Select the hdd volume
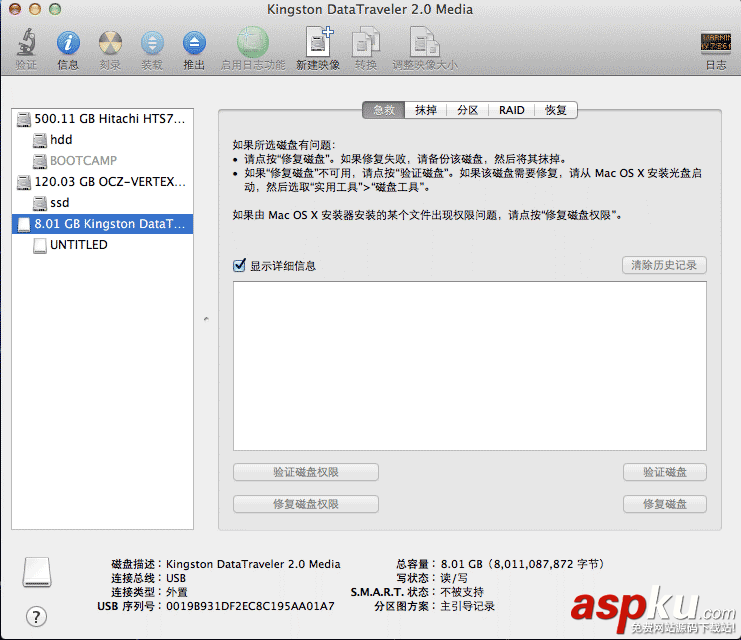 (103, 140)
